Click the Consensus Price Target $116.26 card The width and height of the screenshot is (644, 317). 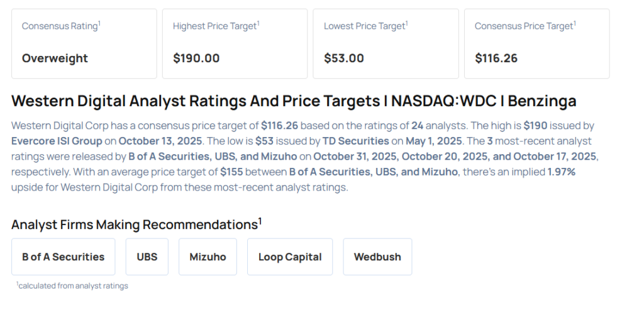[x=536, y=43]
